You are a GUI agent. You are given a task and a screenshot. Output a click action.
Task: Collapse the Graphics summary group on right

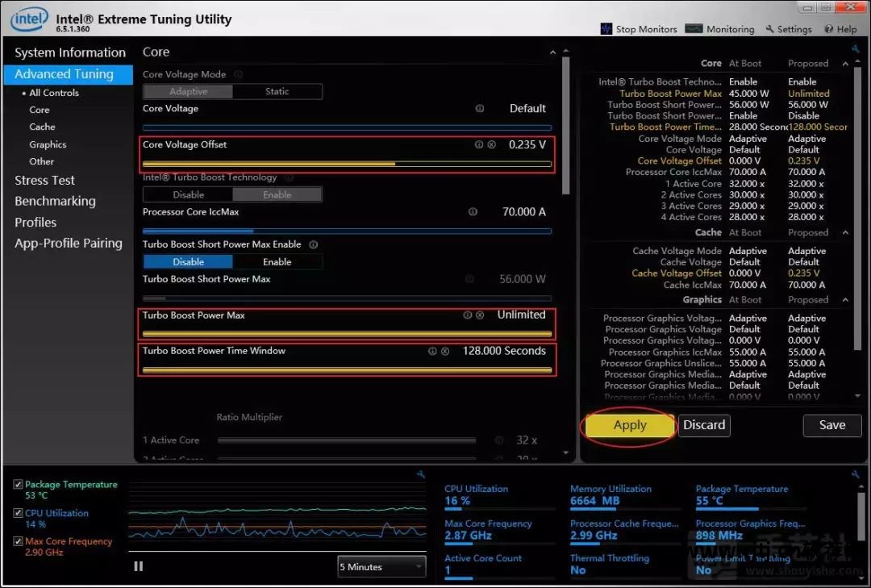point(845,299)
